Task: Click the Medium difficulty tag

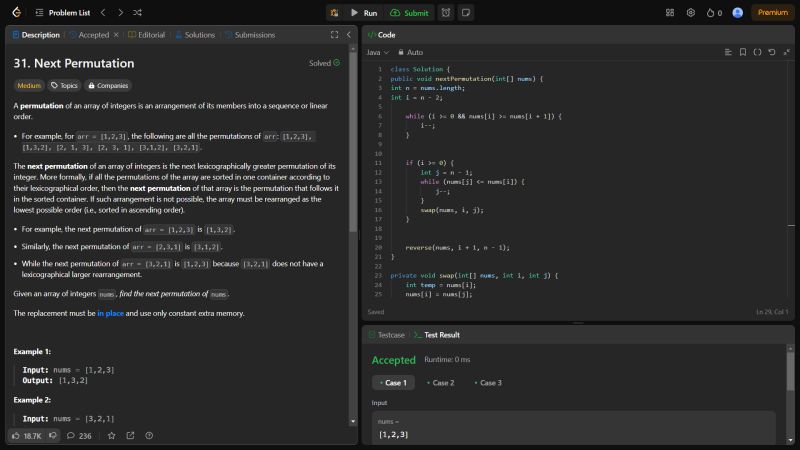Action: coord(29,86)
